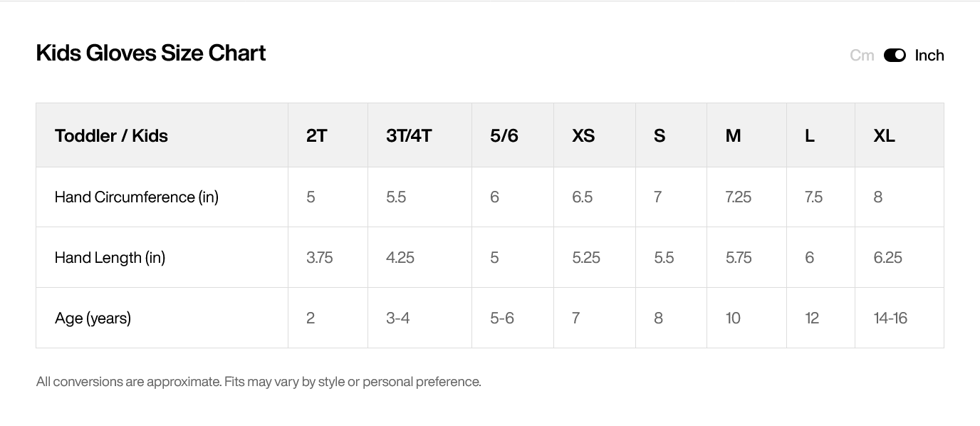980x426 pixels.
Task: Click the Hand Circumference (in) row label
Action: tap(137, 197)
